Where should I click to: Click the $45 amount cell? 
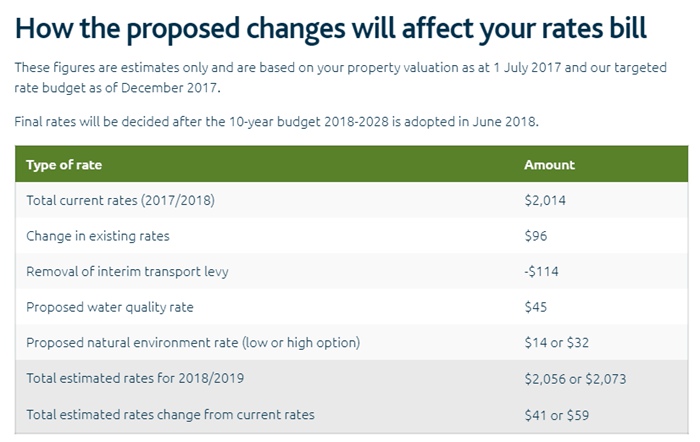536,307
